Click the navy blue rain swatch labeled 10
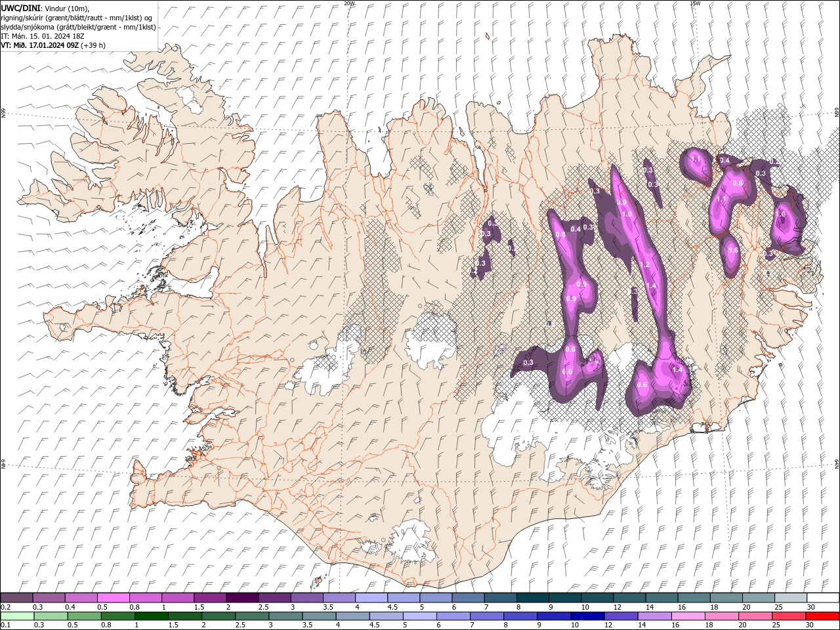 pyautogui.click(x=588, y=616)
